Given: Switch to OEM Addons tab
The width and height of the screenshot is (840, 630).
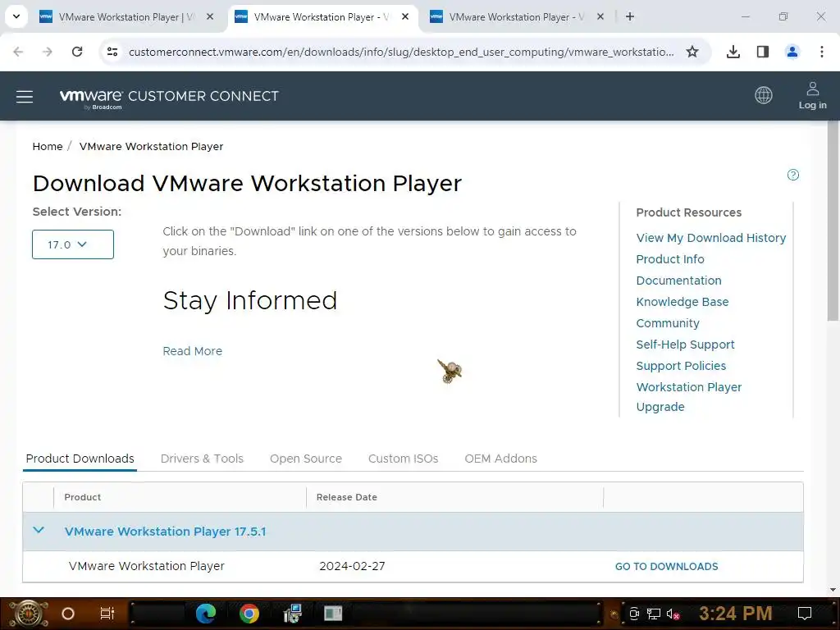Looking at the screenshot, I should coord(501,459).
